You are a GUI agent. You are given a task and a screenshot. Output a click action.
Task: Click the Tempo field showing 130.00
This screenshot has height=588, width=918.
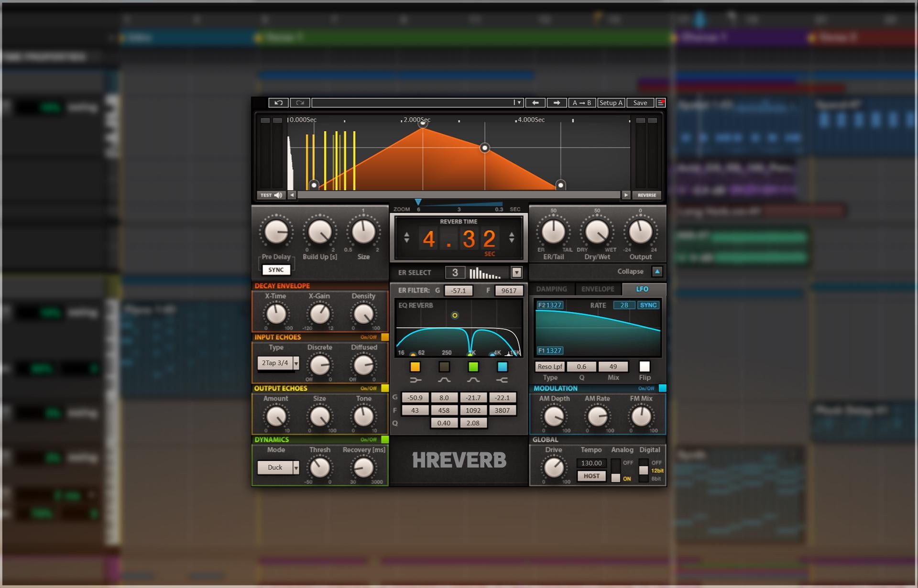[591, 463]
